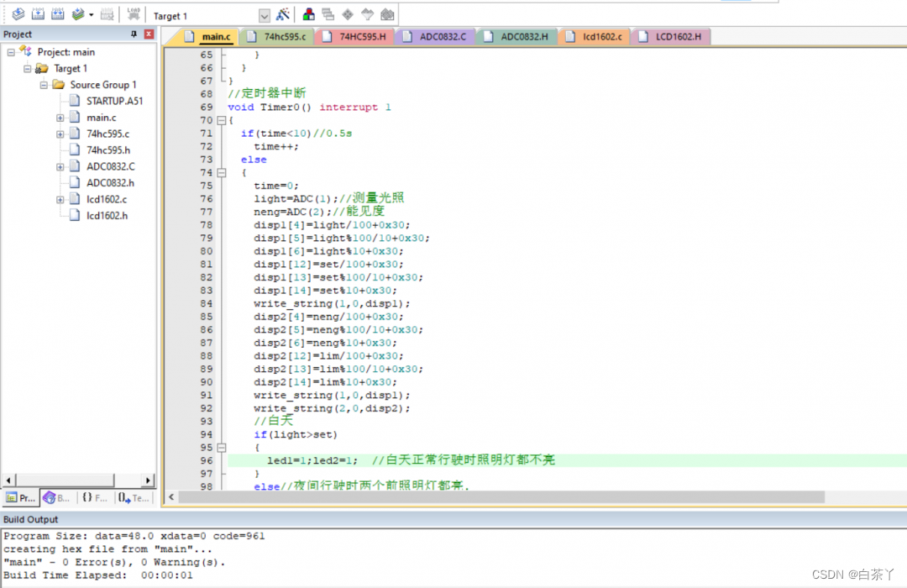Screen dimensions: 907x588
Task: Open the Target 1 dropdown list
Action: point(265,16)
